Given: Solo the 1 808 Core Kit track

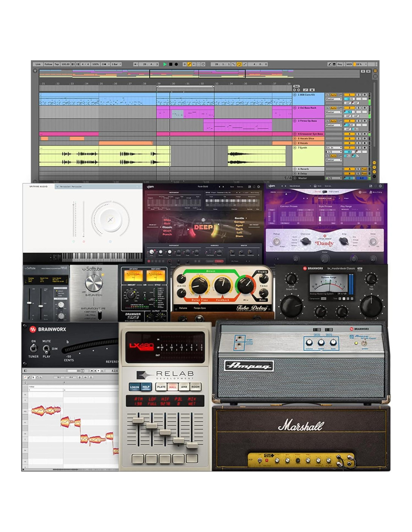Looking at the screenshot, I should [358, 95].
